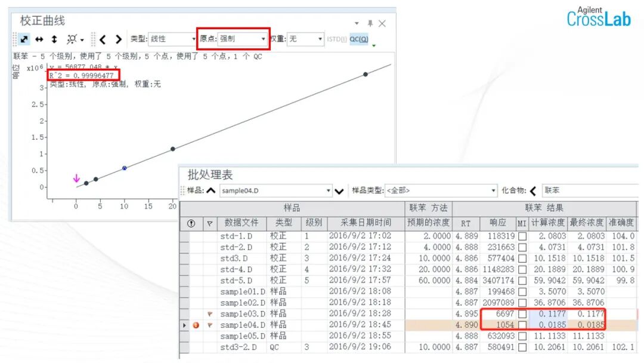
Task: Select next sample with down arrow
Action: (x=339, y=190)
